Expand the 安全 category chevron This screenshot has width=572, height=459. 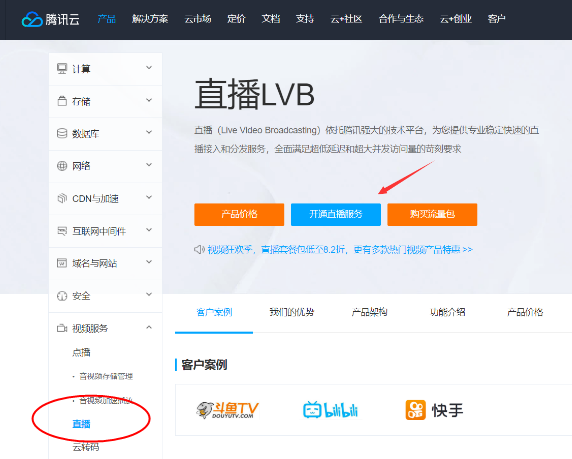149,294
